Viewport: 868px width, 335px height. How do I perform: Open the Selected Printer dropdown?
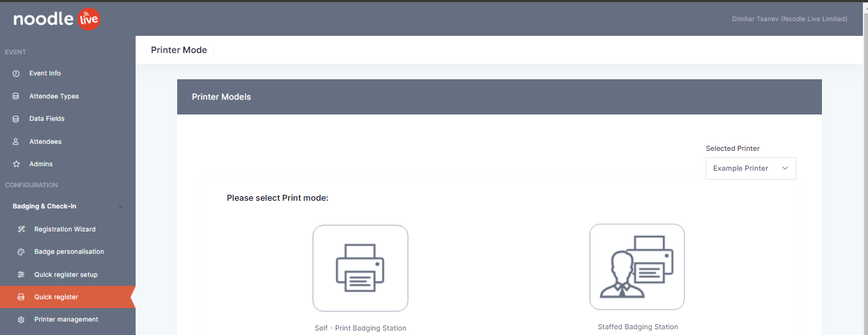tap(750, 169)
